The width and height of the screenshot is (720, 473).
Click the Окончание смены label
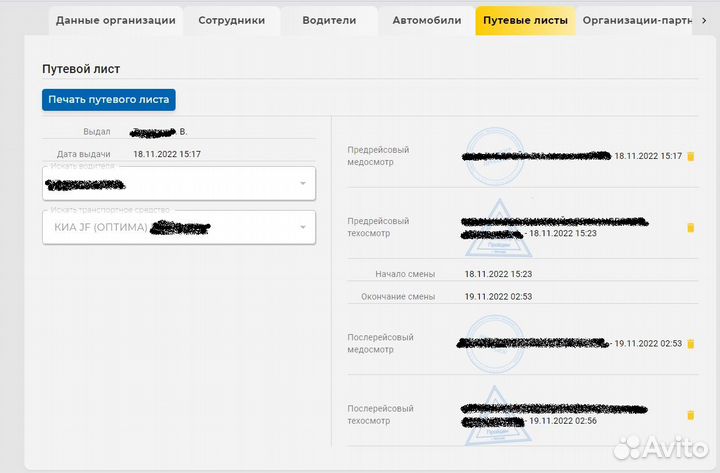point(398,297)
